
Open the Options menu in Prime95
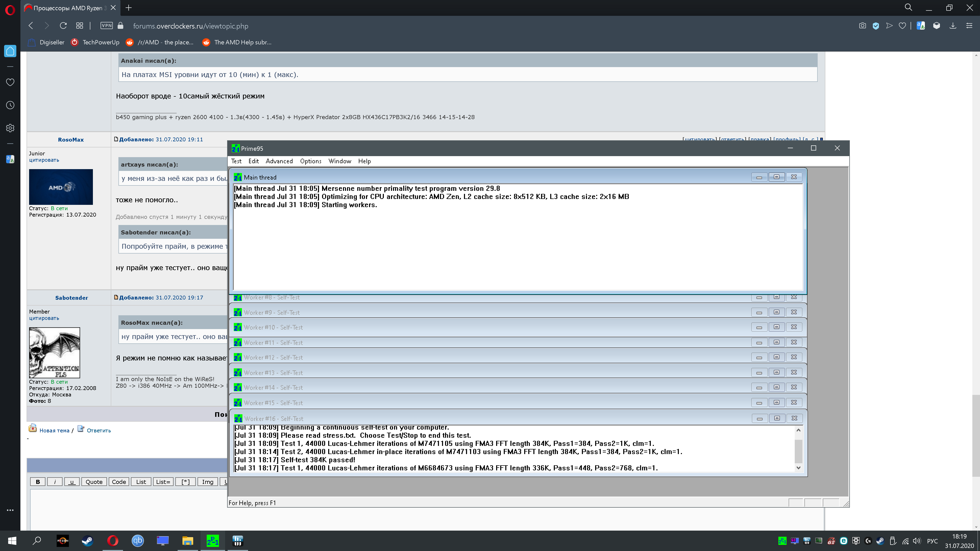[310, 161]
